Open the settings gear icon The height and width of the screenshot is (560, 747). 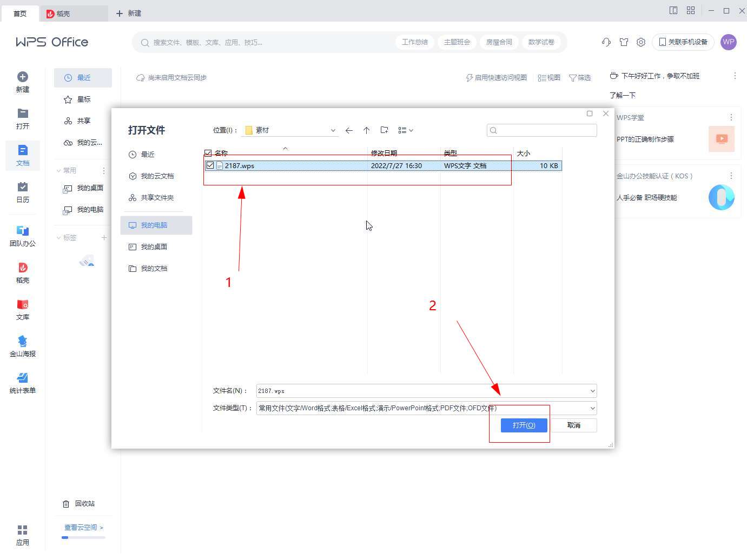[x=641, y=42]
